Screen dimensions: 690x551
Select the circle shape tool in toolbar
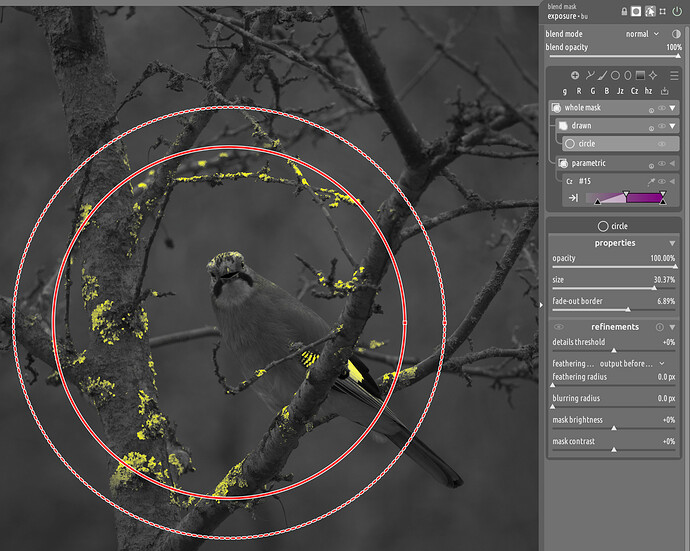(x=615, y=75)
